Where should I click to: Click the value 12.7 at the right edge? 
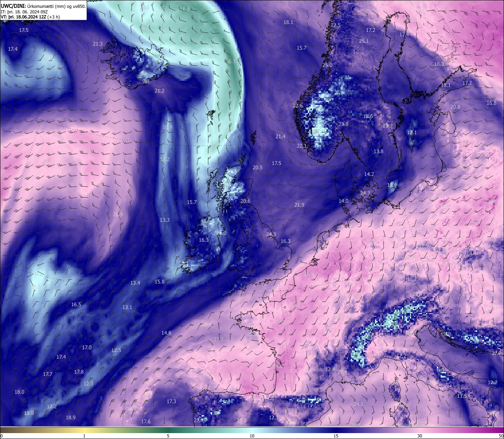click(x=493, y=382)
